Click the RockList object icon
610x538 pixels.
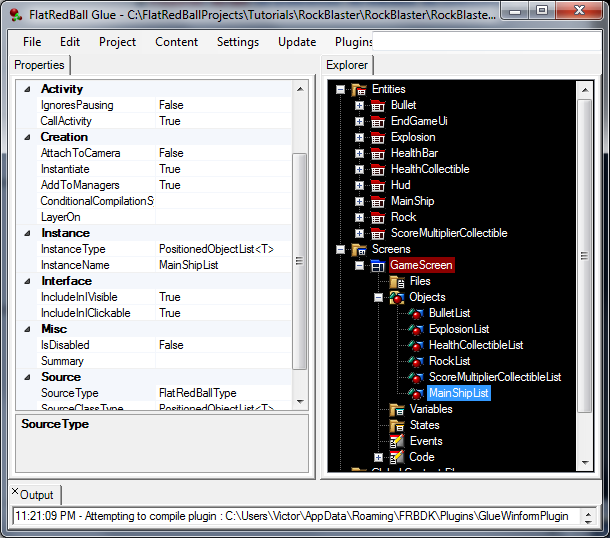(x=416, y=361)
